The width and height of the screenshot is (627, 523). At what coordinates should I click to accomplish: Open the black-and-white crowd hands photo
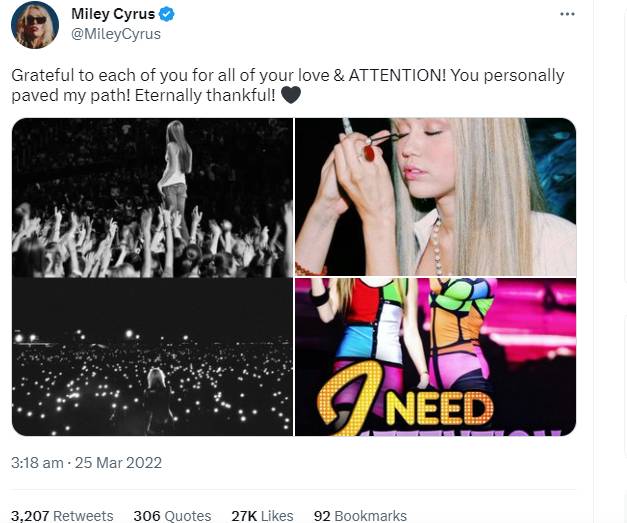[152, 197]
